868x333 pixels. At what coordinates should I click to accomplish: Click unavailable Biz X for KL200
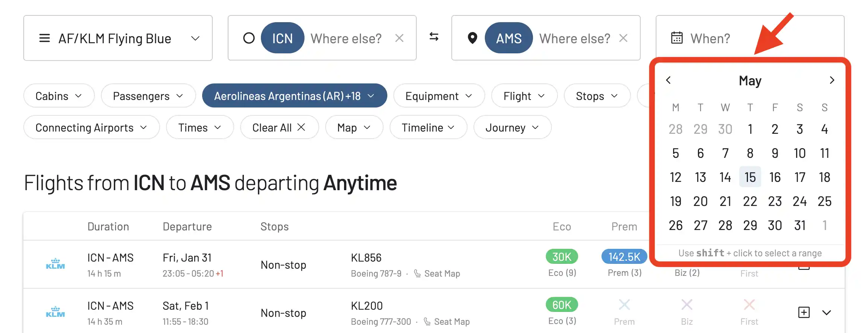pyautogui.click(x=687, y=304)
